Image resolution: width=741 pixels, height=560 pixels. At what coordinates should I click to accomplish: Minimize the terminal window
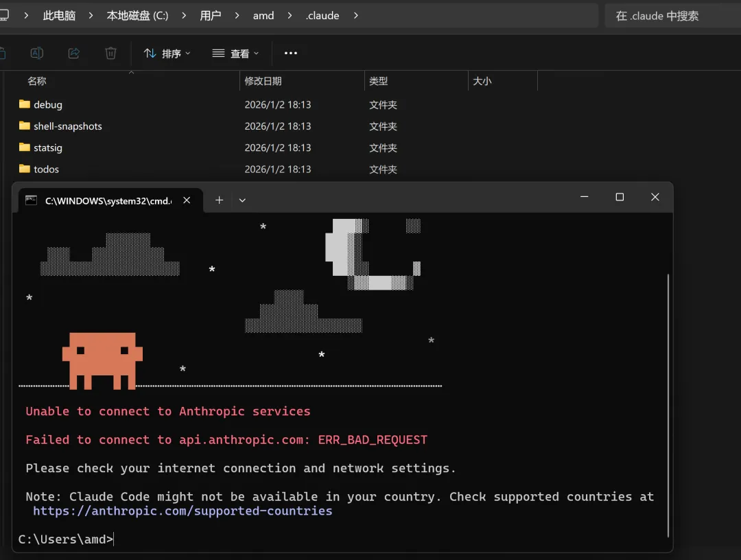click(x=584, y=197)
